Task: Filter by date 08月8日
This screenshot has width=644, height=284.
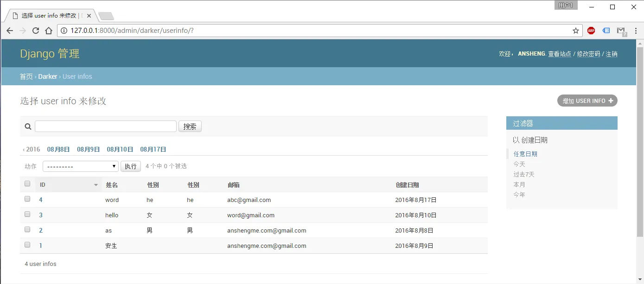Action: tap(58, 149)
